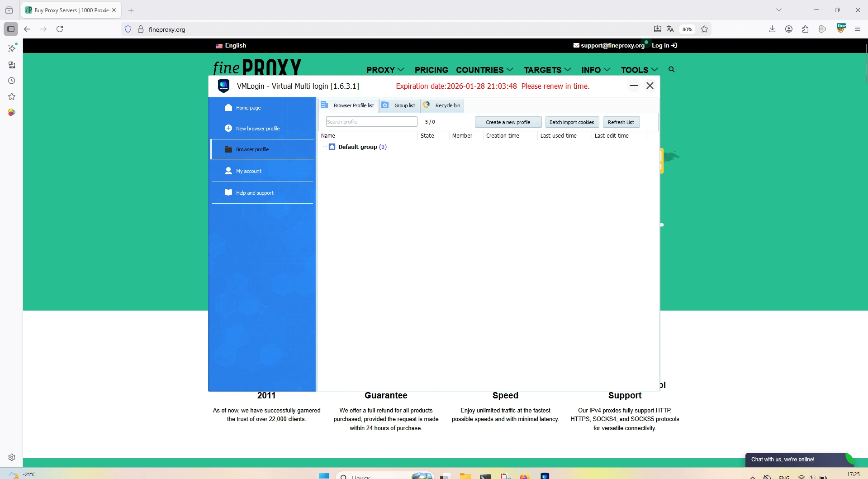Open the Firefox View tab overview icon
Viewport: 868px width, 479px height.
pyautogui.click(x=9, y=10)
